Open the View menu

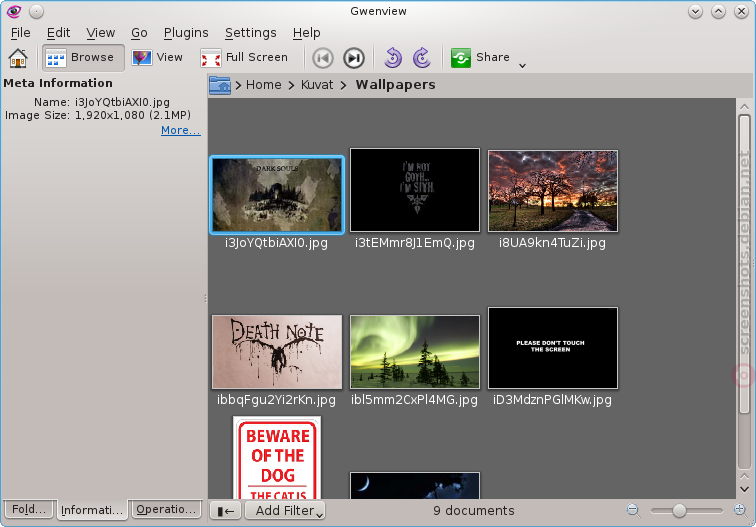pos(100,33)
